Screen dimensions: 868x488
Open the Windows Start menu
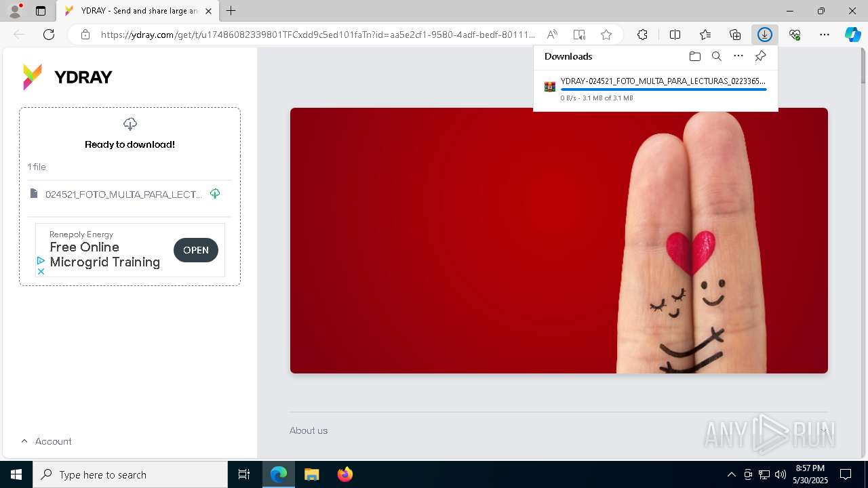coord(16,474)
